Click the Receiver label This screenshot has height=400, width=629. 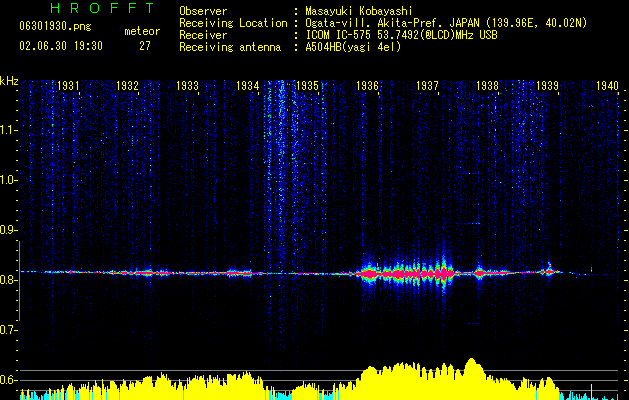pos(203,35)
